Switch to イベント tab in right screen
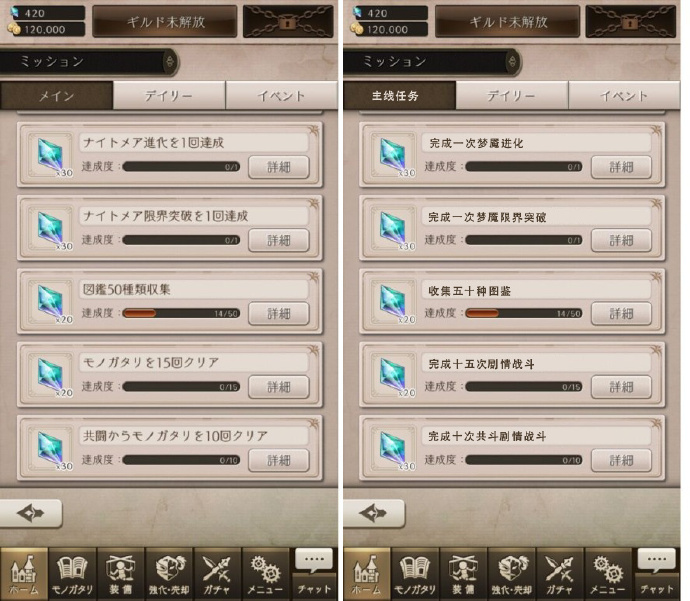The image size is (690, 601). (x=624, y=95)
